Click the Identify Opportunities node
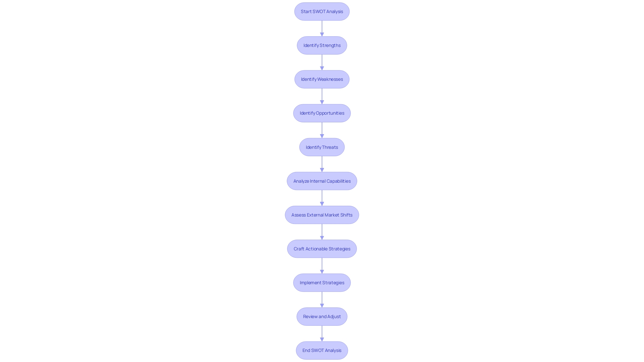The image size is (644, 362). (322, 113)
